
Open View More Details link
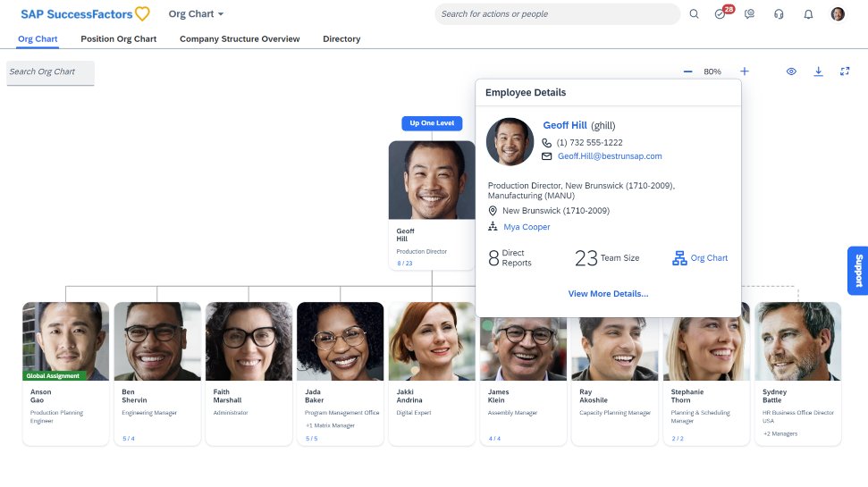tap(608, 294)
